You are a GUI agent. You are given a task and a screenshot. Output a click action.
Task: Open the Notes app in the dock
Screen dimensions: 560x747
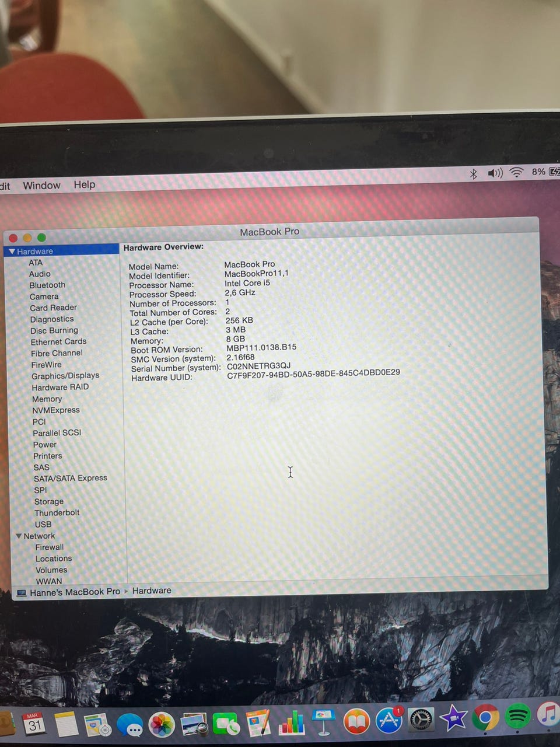coord(66,724)
